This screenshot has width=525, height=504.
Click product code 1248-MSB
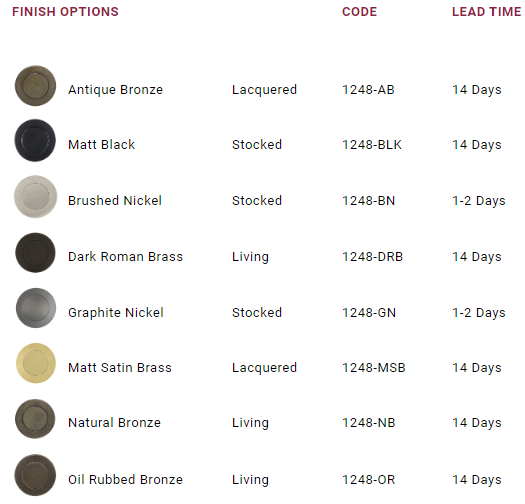(x=374, y=368)
